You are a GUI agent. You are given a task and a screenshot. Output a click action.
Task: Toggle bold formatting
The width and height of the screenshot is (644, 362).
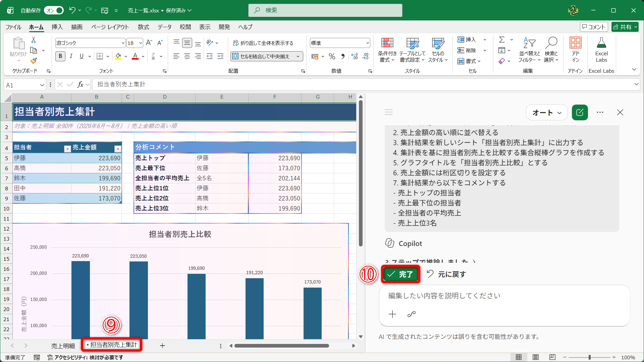point(60,56)
